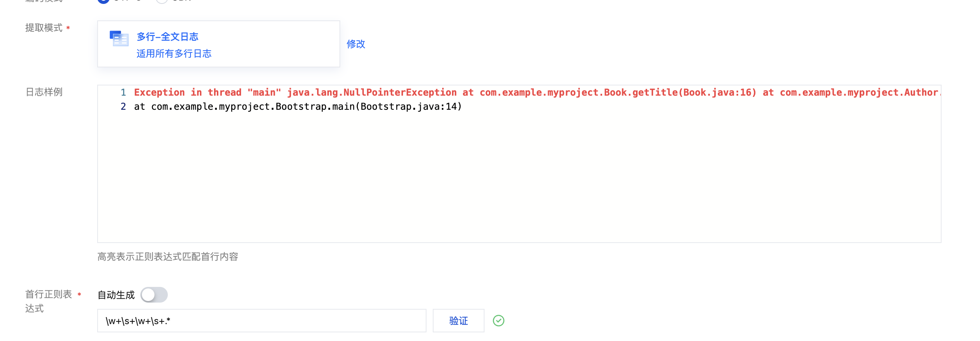Click into the first-line regex input field
The width and height of the screenshot is (980, 341).
coord(261,321)
